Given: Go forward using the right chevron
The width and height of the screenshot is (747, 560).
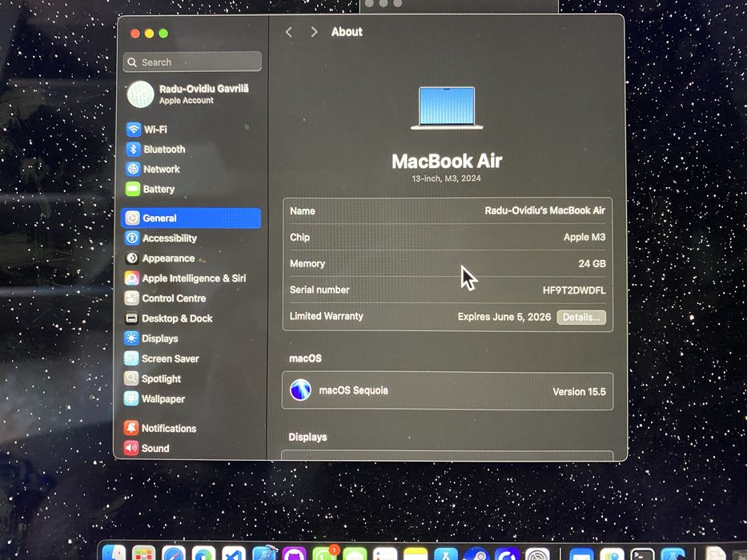Looking at the screenshot, I should click(314, 32).
